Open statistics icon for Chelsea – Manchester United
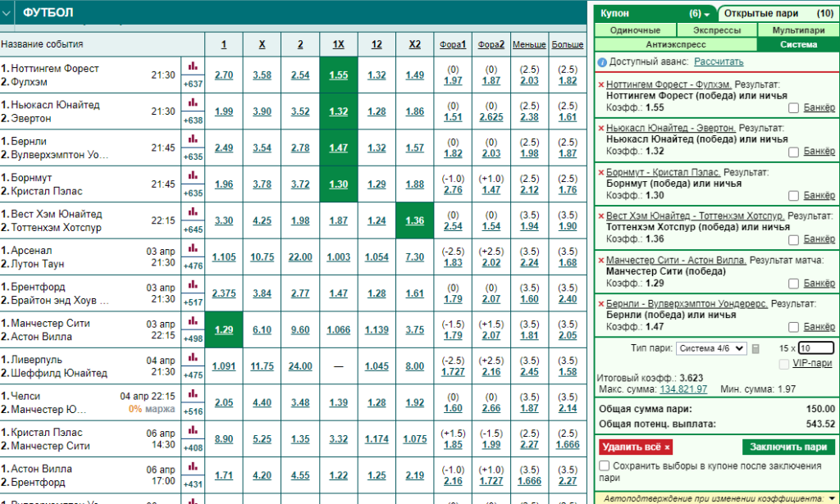840x504 pixels. point(193,394)
